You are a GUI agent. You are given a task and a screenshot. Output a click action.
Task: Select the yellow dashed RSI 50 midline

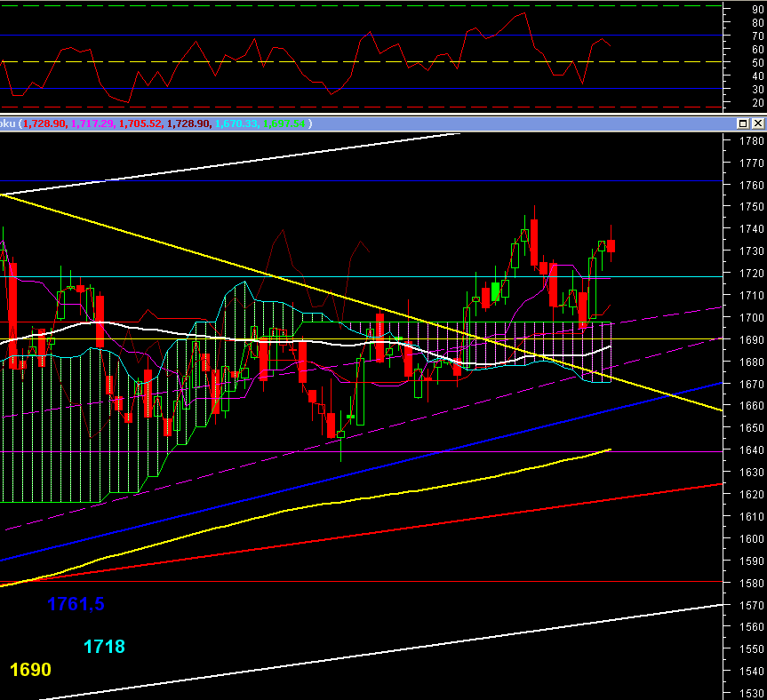(361, 61)
